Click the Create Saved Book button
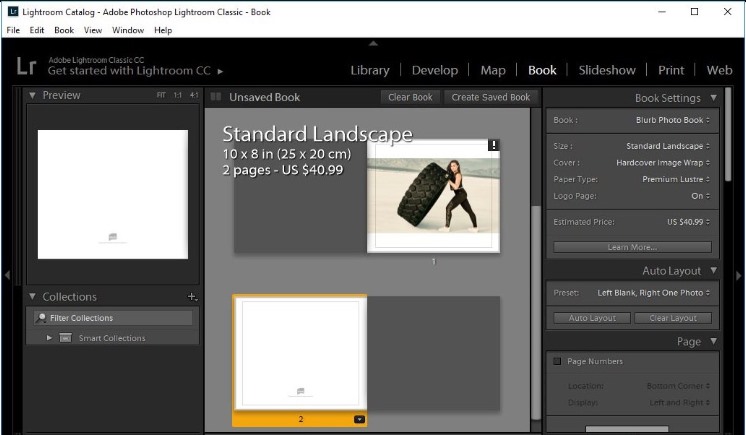This screenshot has height=435, width=746. pos(491,97)
